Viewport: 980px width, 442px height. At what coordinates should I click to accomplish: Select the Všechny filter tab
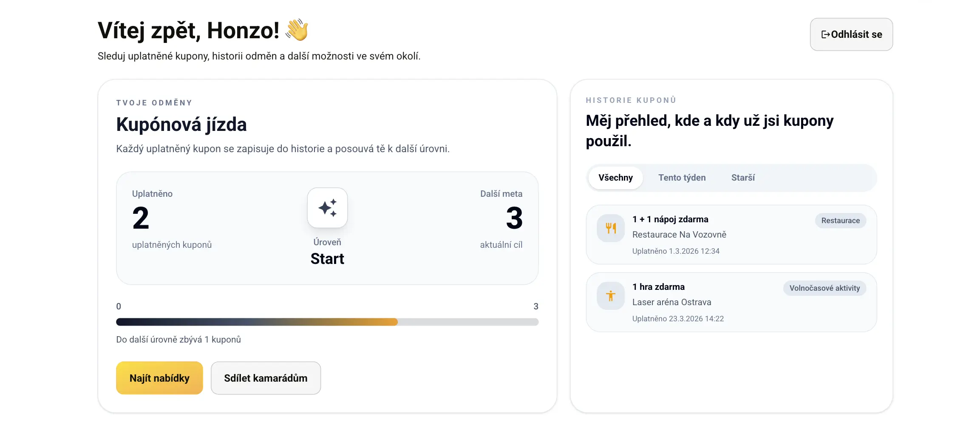(615, 178)
